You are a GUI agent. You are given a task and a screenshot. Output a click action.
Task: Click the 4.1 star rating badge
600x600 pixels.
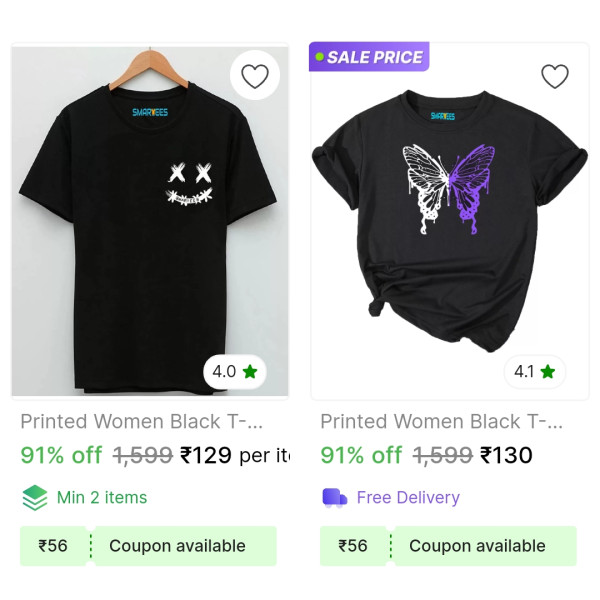(x=535, y=372)
